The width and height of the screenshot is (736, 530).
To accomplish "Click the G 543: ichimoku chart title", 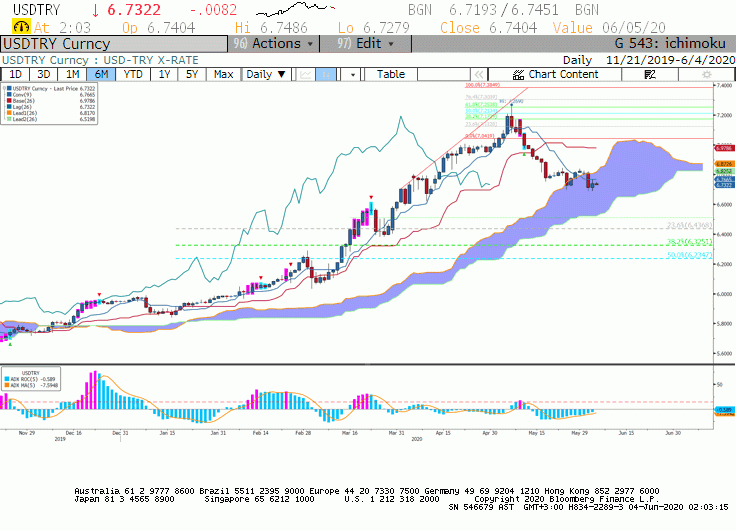I will point(670,44).
